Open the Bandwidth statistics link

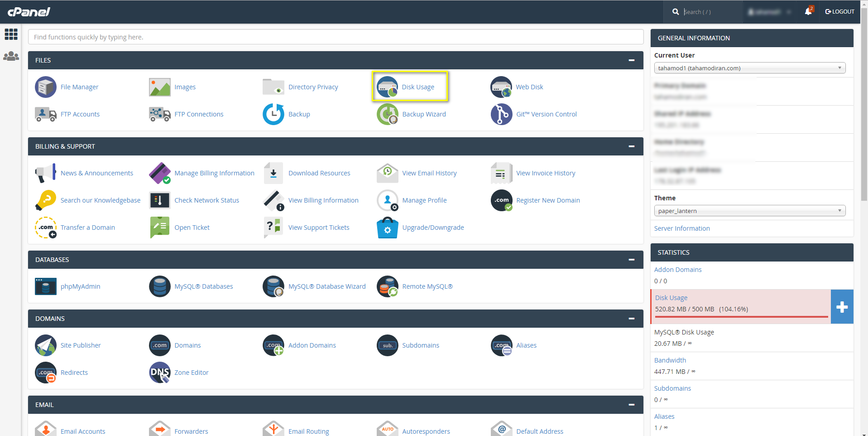click(x=670, y=360)
